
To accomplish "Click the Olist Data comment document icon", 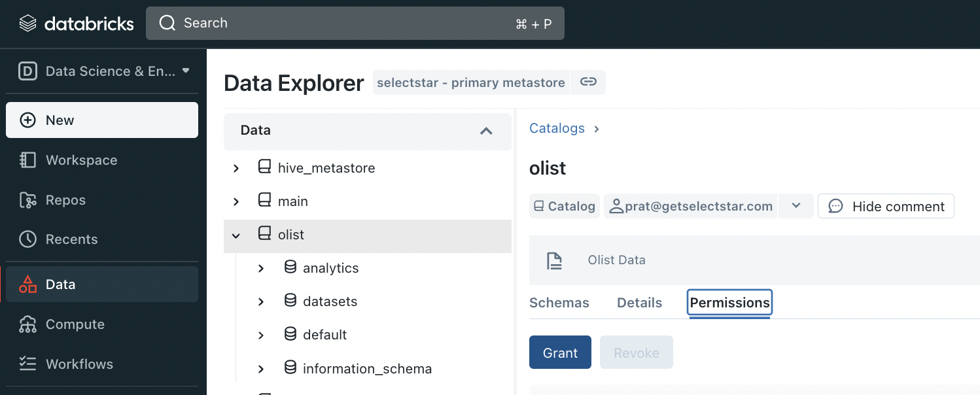I will [554, 260].
